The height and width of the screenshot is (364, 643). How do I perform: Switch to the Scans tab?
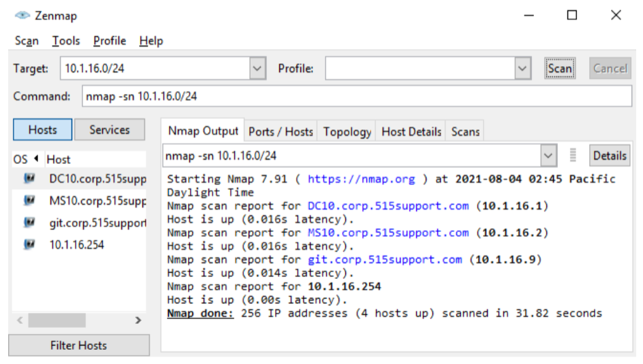click(465, 132)
